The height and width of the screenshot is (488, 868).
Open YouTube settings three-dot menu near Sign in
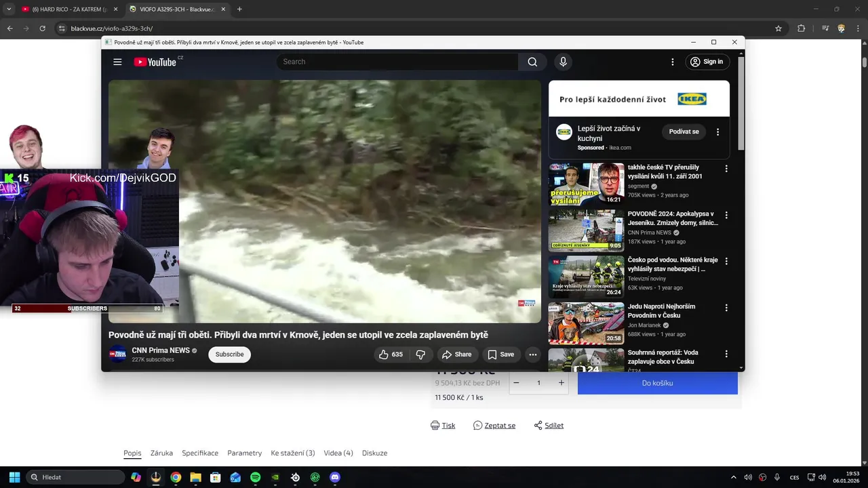click(x=673, y=62)
